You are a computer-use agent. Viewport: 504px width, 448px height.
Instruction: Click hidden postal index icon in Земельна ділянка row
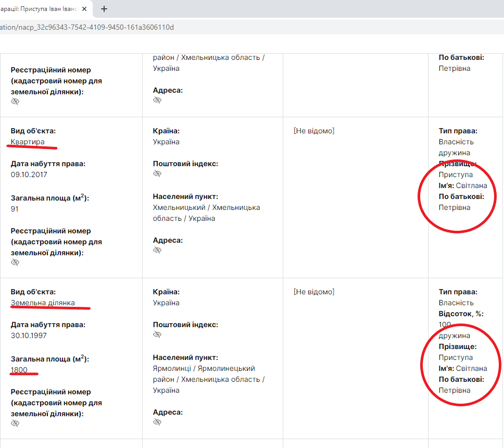(x=157, y=335)
